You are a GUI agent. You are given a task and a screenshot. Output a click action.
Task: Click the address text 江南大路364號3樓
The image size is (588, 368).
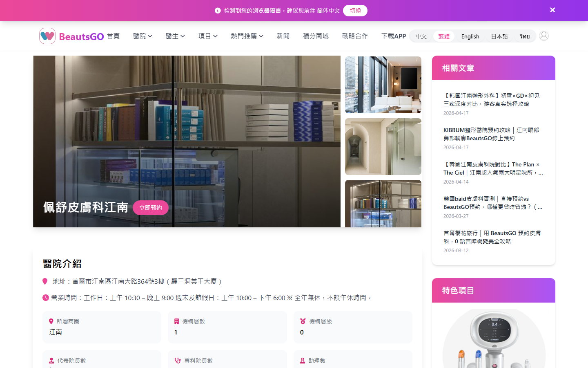pos(138,281)
